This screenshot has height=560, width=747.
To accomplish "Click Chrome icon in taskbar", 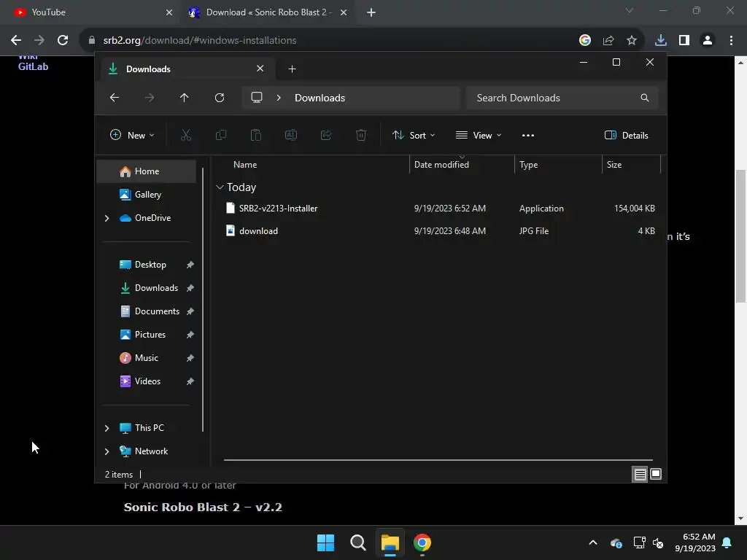I will pyautogui.click(x=422, y=542).
